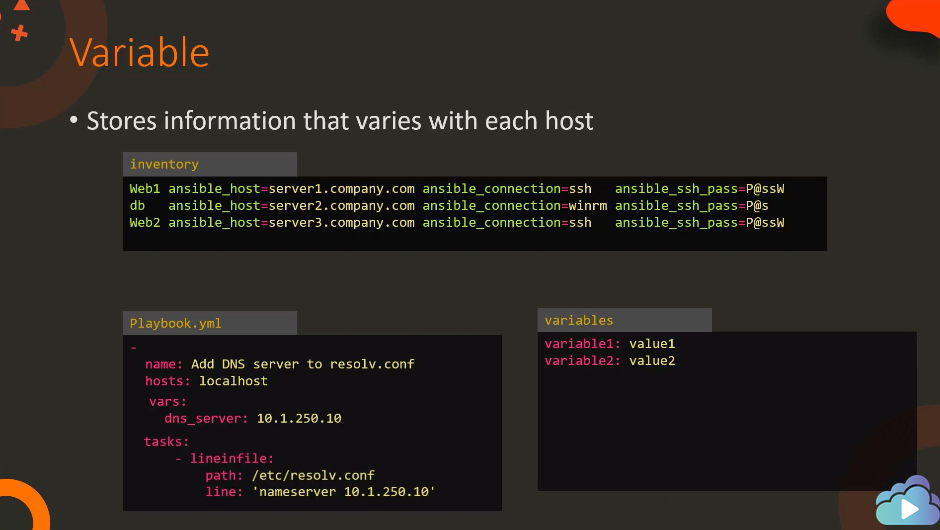The image size is (940, 530).
Task: Click 'name: Add DNS server to resolv.conf' line
Action: pos(279,364)
